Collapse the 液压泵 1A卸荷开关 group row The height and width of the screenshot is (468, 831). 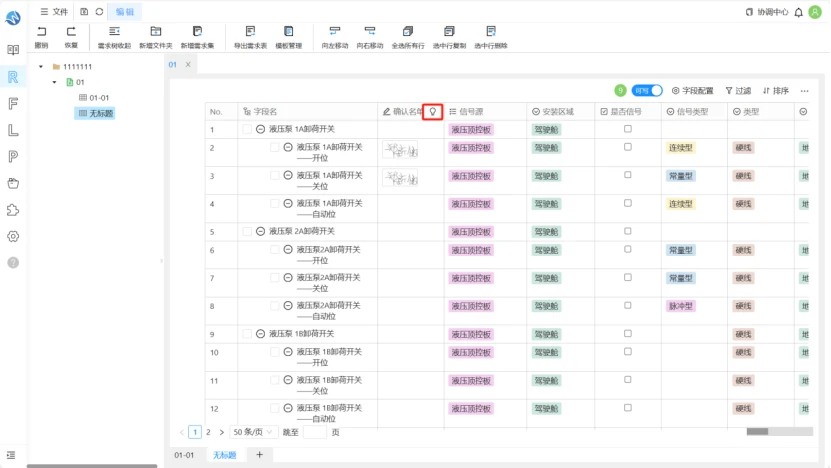point(260,129)
